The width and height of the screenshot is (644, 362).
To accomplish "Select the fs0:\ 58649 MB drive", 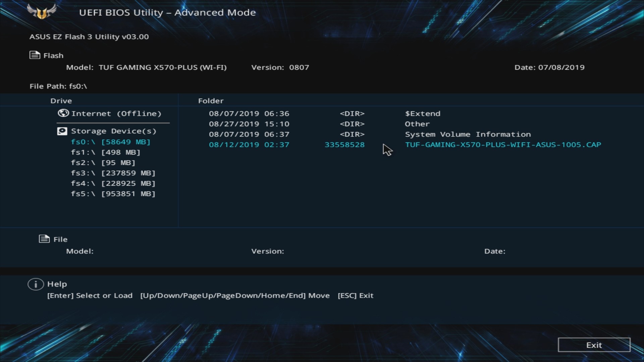I will pyautogui.click(x=111, y=142).
